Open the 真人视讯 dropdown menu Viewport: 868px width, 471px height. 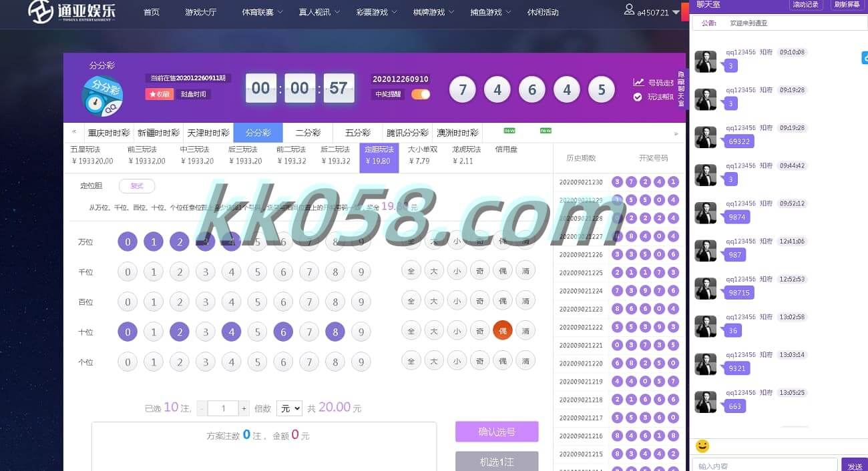pyautogui.click(x=319, y=12)
